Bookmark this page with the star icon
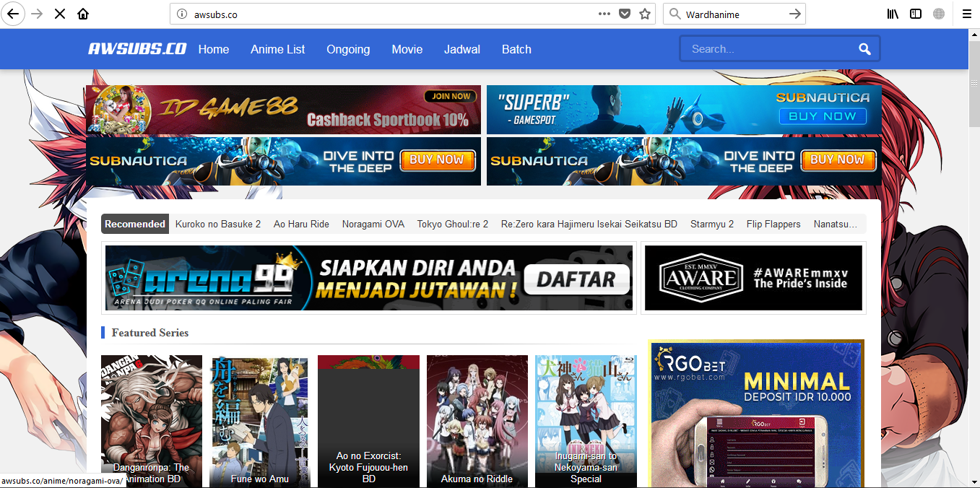 click(x=645, y=14)
